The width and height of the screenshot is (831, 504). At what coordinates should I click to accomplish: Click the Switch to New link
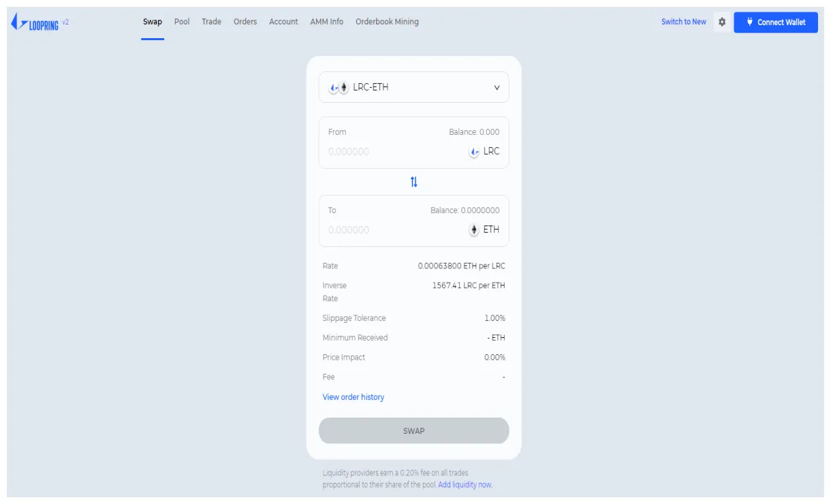coord(683,22)
